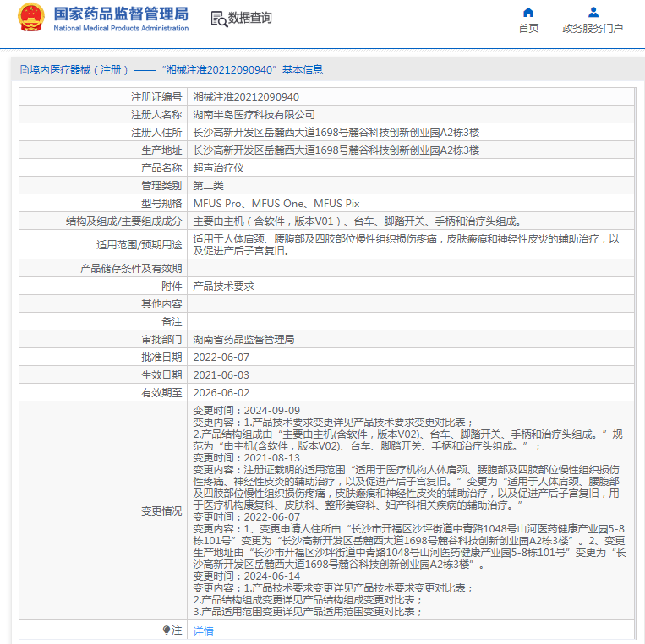
Task: Select 主要由主机 structure description
Action: (358, 221)
